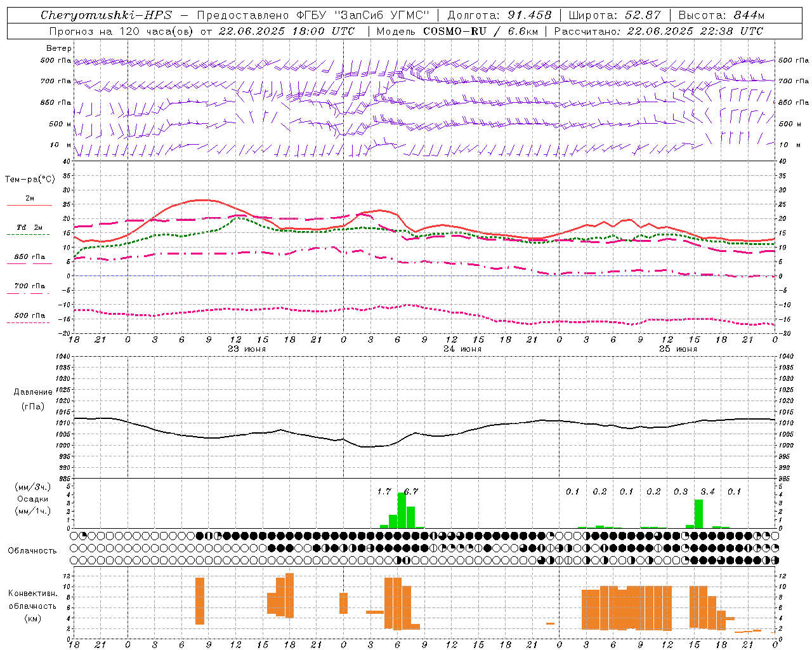Click the '500 м' wind level label on left

pyautogui.click(x=60, y=124)
